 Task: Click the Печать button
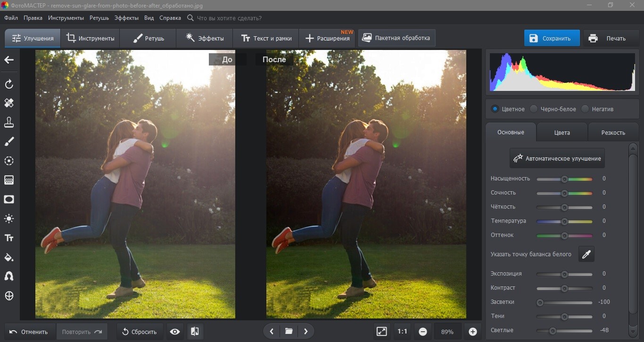coord(611,38)
